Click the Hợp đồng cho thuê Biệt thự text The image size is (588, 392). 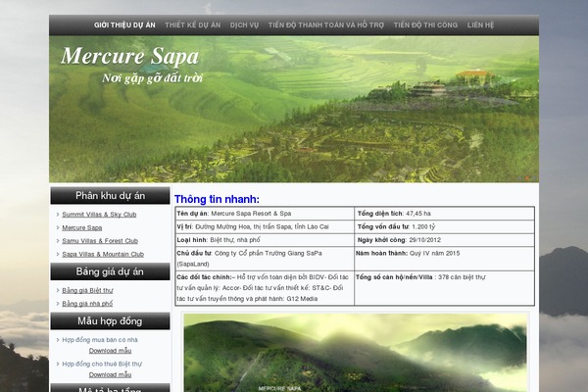click(102, 364)
